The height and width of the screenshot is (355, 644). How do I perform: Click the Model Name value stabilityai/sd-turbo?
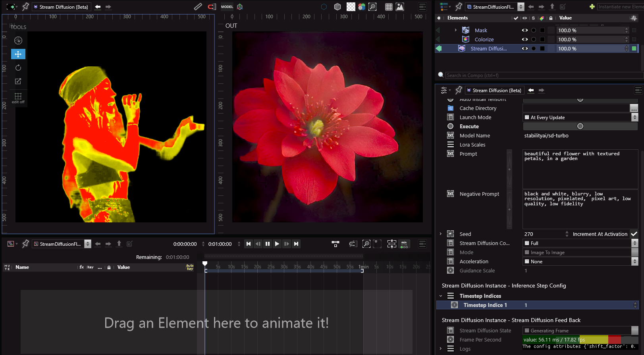tap(546, 135)
